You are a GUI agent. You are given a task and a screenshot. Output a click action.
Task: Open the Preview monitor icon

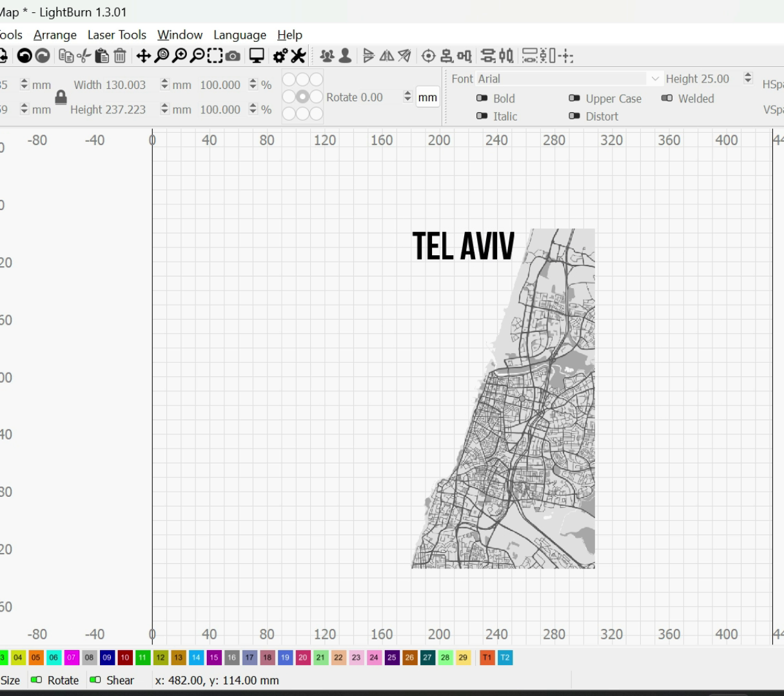tap(257, 56)
